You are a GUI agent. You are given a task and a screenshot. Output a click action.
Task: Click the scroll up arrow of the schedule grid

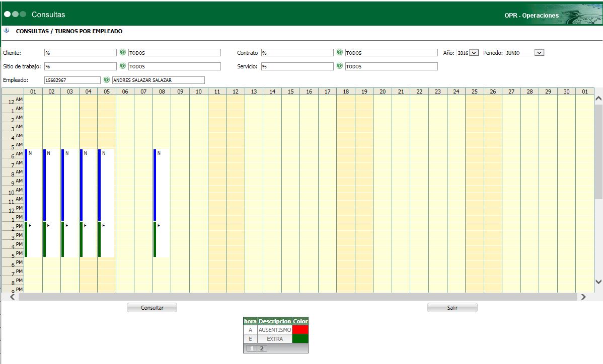click(598, 99)
